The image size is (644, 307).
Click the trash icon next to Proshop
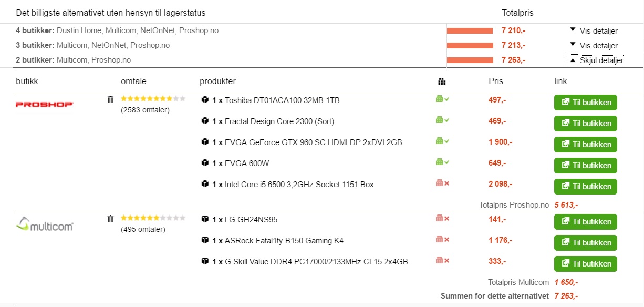click(x=110, y=99)
